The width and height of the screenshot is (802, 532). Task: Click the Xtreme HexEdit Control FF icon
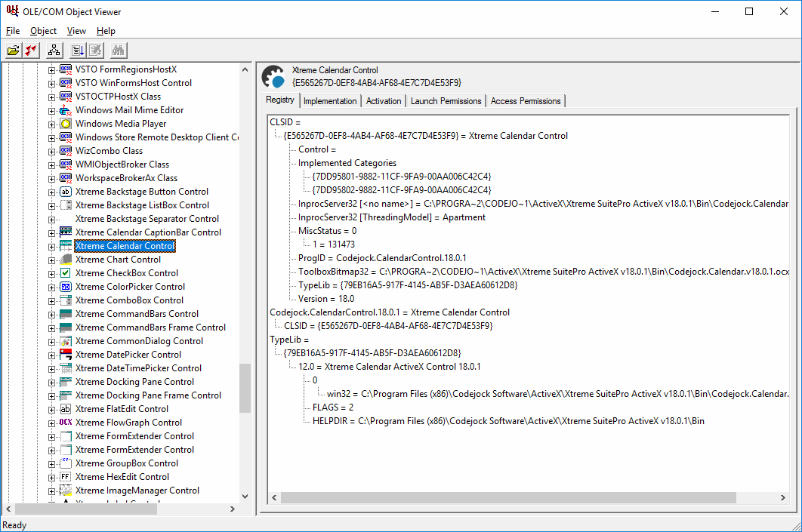(x=66, y=477)
